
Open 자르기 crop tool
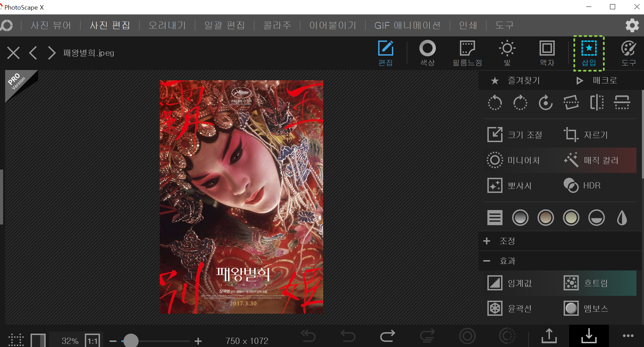(x=586, y=135)
